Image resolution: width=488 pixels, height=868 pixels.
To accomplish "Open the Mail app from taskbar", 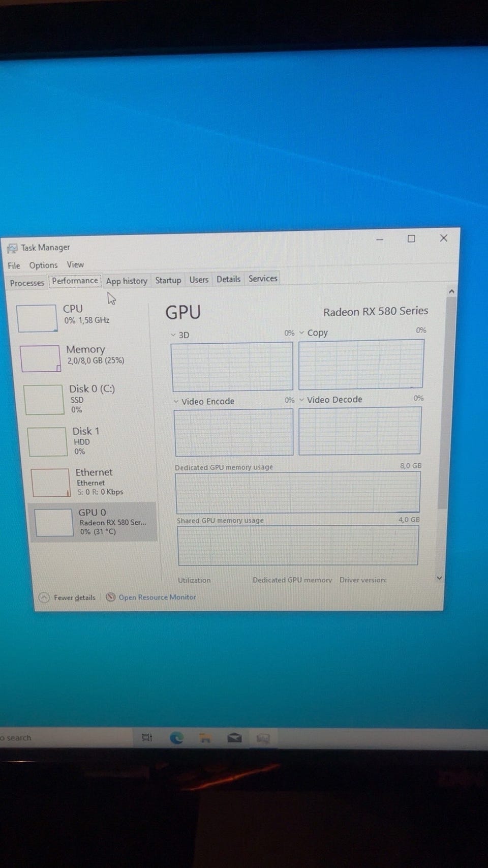I will click(x=234, y=737).
